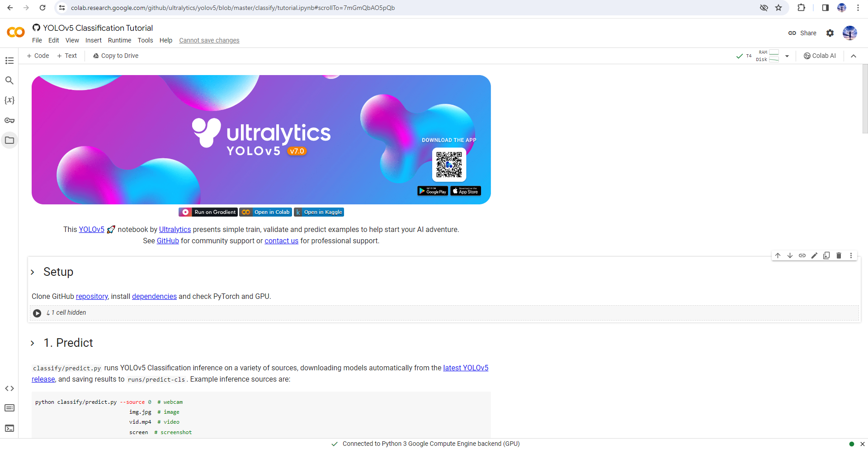Move cell up arrow icon
The height and width of the screenshot is (449, 868).
coord(778,255)
